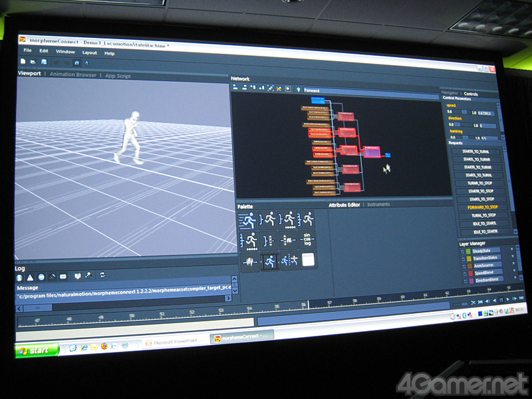Viewport: 532px width, 399px height.
Task: Trigger the TURNR_TO_STOP request
Action: coord(479,183)
